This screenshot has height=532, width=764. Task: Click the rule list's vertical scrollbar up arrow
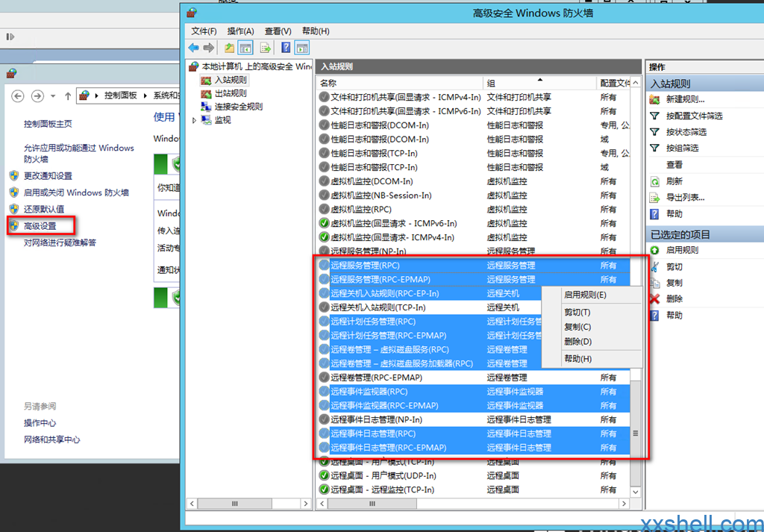(x=636, y=83)
